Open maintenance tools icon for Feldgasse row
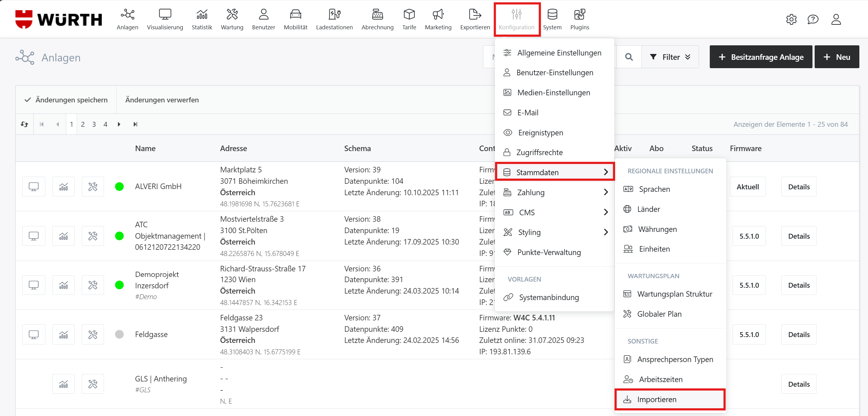 [x=93, y=335]
